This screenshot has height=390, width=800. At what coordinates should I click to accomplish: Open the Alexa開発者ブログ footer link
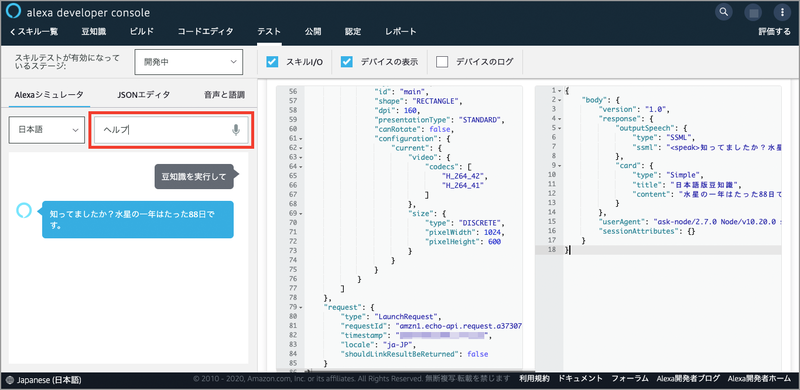[x=688, y=379]
